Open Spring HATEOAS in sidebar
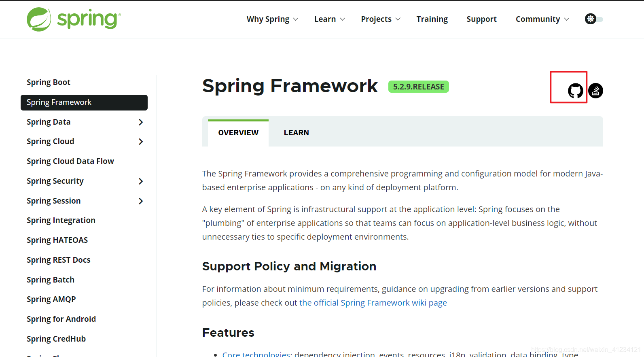 click(57, 240)
